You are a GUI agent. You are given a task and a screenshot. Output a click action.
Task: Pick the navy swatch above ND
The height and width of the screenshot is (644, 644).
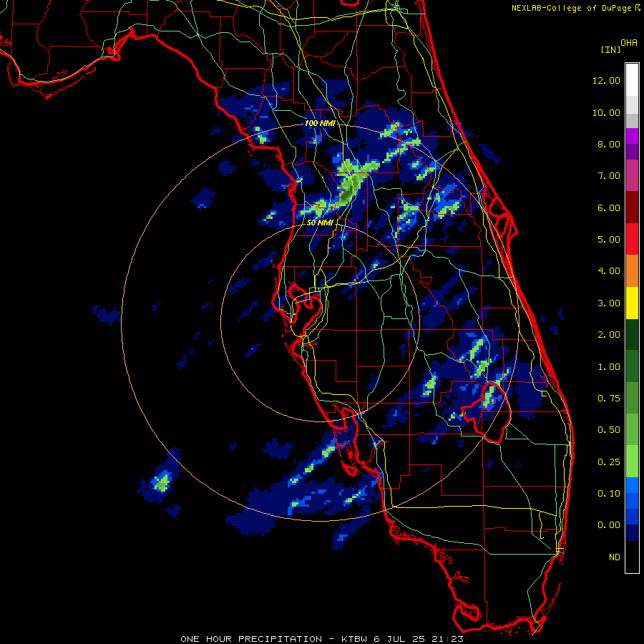coord(632,532)
